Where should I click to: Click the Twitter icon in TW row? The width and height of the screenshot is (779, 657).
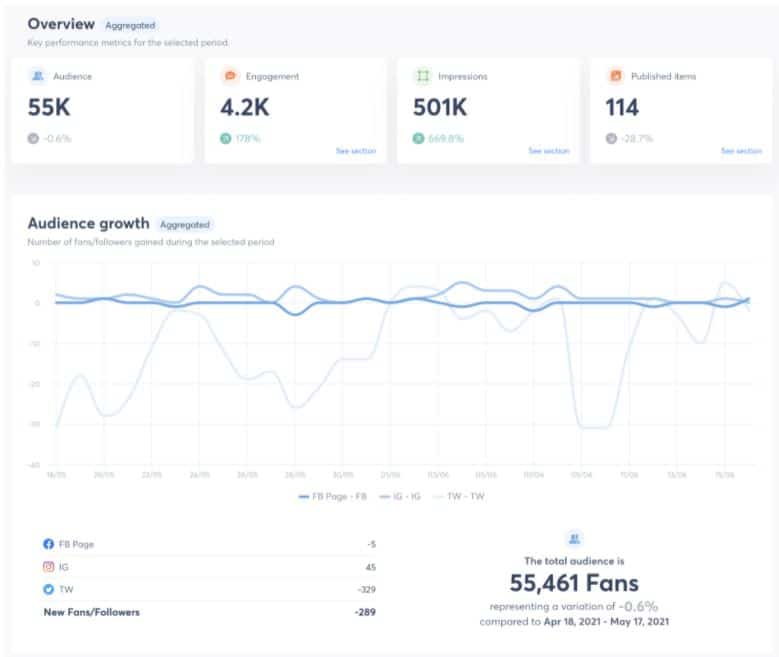[x=49, y=589]
